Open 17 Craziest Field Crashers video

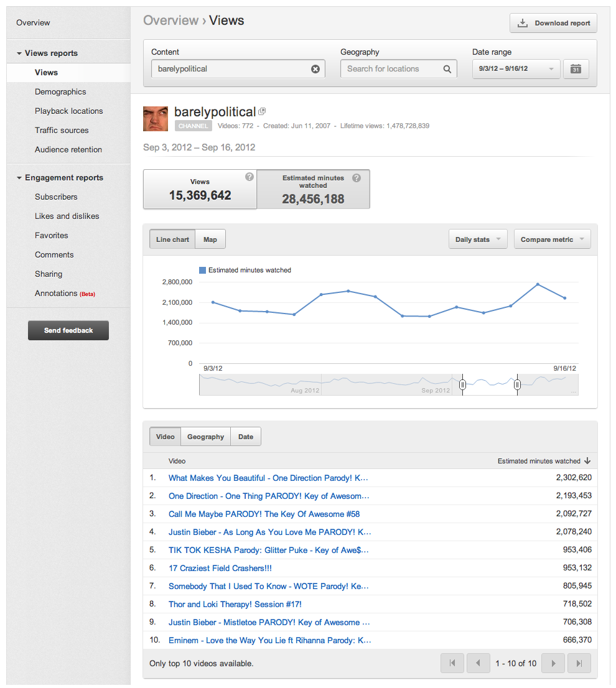coord(220,568)
